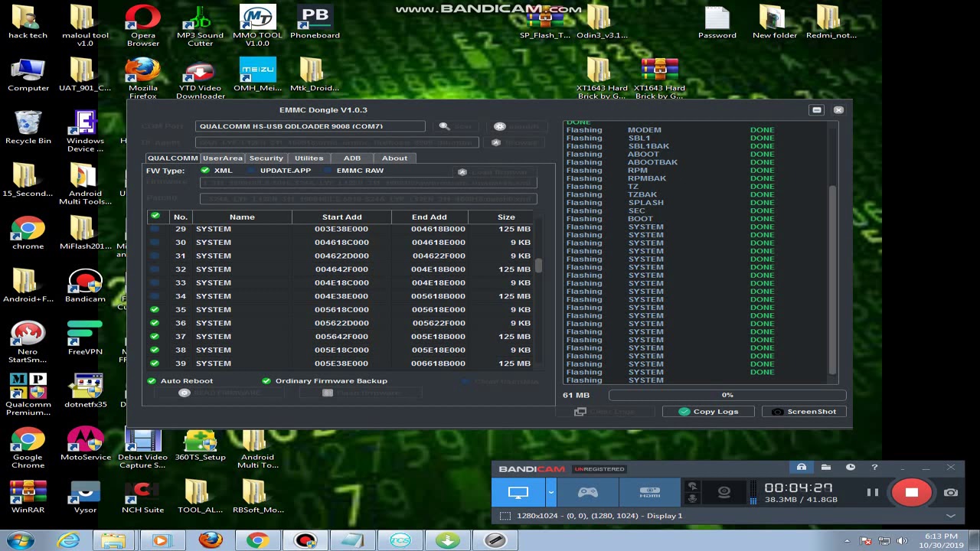Select Bandicam game recording mode icon
Screen dimensions: 980x551
click(587, 493)
